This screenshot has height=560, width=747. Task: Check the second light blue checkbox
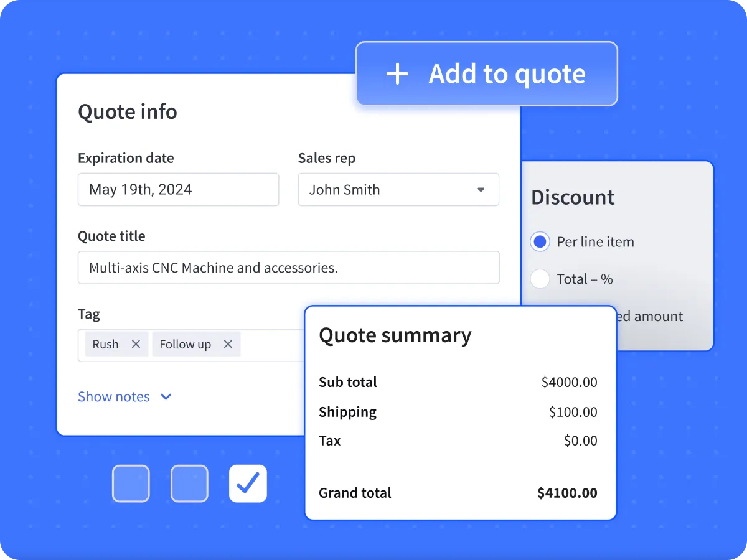pyautogui.click(x=189, y=483)
